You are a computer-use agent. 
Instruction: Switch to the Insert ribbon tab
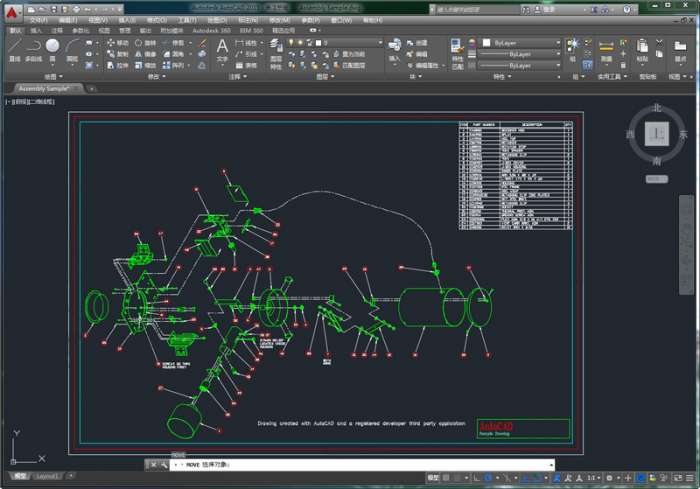pos(36,30)
